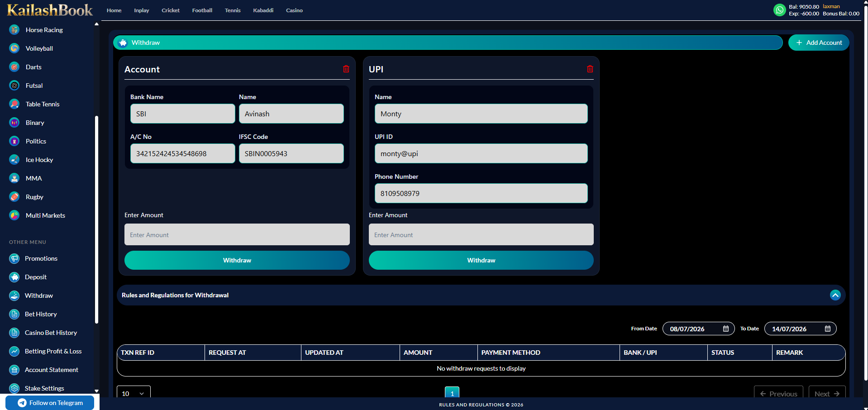The height and width of the screenshot is (410, 868).
Task: Delete the UPI card with trash icon
Action: [x=590, y=69]
